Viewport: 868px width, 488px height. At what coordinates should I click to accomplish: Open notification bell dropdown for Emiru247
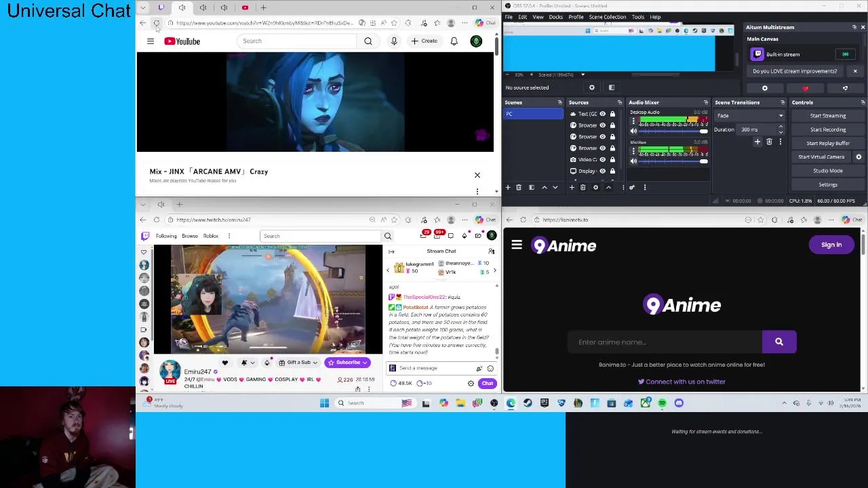(247, 363)
